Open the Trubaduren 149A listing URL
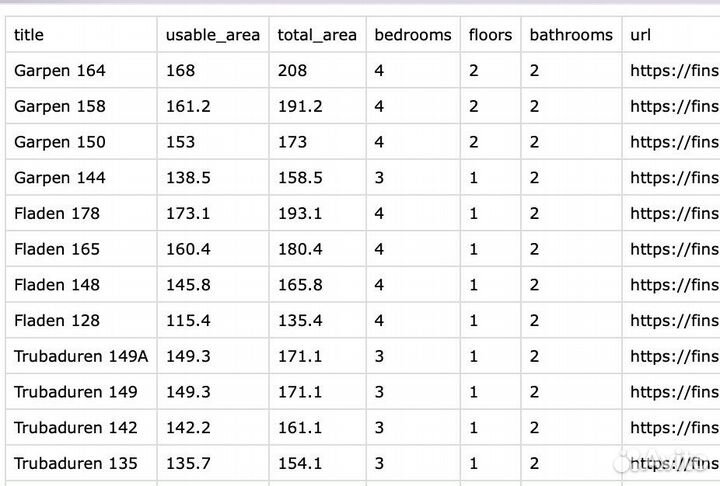Image resolution: width=720 pixels, height=486 pixels. click(674, 356)
